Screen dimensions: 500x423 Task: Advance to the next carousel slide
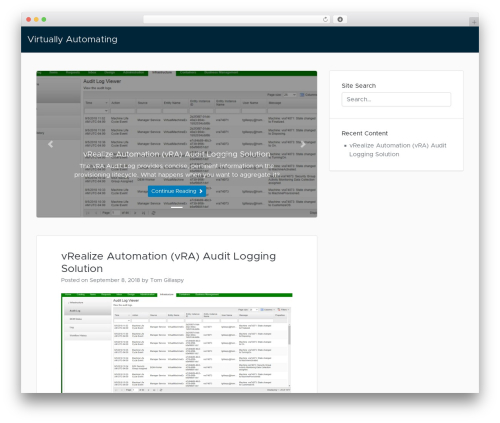(x=303, y=144)
